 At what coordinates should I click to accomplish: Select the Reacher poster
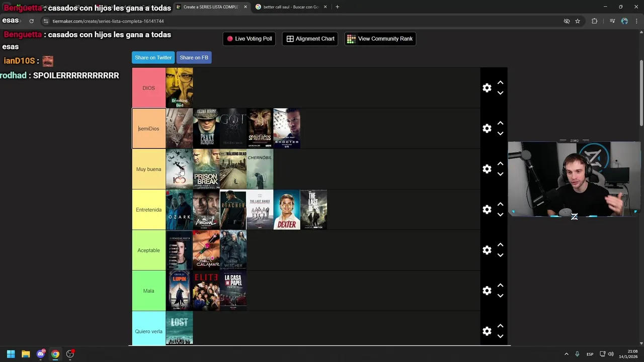(x=233, y=210)
